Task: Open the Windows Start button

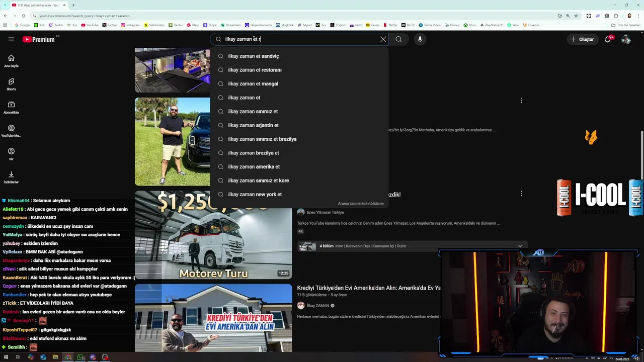Action: click(6, 357)
